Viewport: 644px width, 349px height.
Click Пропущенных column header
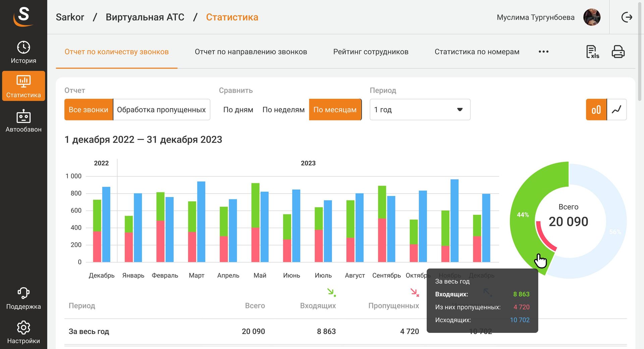394,306
